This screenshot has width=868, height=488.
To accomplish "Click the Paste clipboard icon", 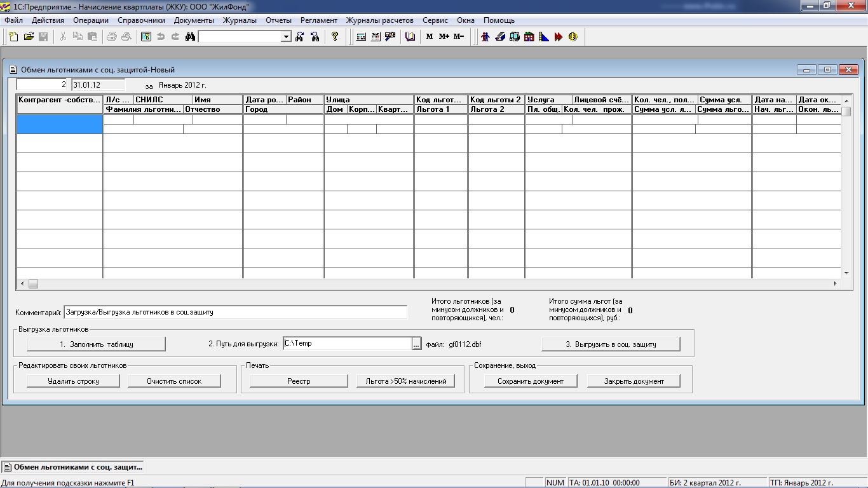I will [x=92, y=37].
